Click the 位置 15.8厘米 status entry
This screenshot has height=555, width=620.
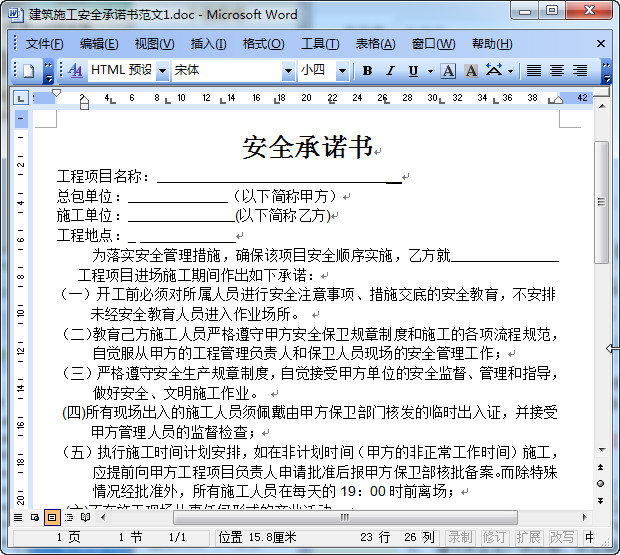click(257, 537)
